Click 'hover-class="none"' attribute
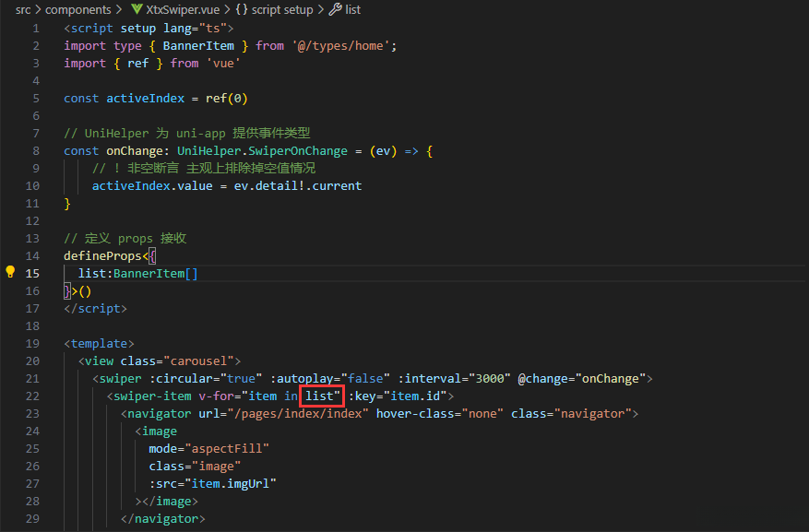This screenshot has height=532, width=809. coord(440,414)
